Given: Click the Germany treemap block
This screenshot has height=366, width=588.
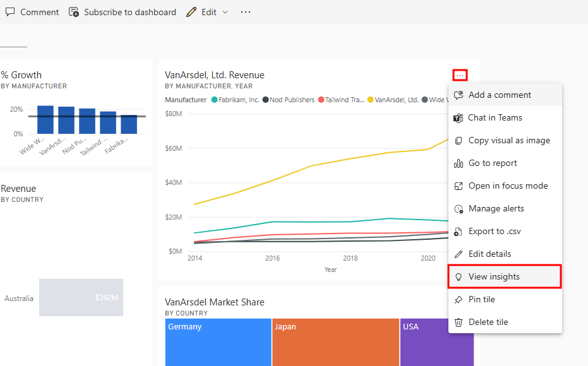Looking at the screenshot, I should 219,342.
